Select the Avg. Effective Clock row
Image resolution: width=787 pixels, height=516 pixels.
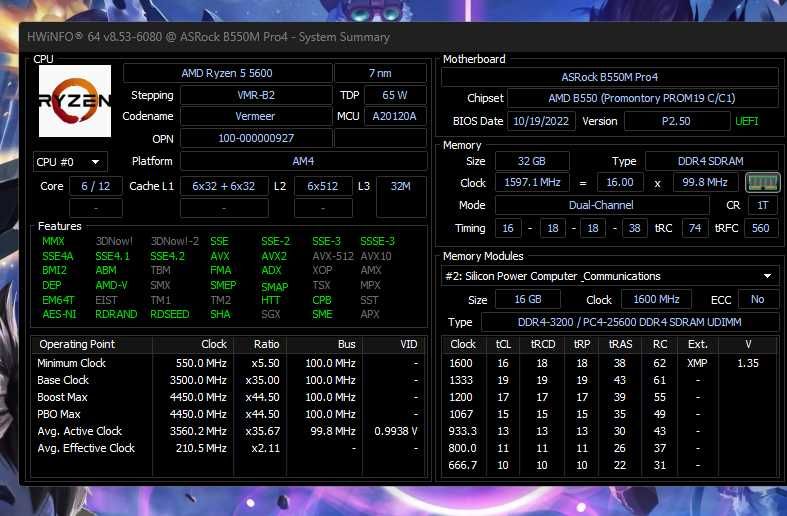click(x=229, y=448)
